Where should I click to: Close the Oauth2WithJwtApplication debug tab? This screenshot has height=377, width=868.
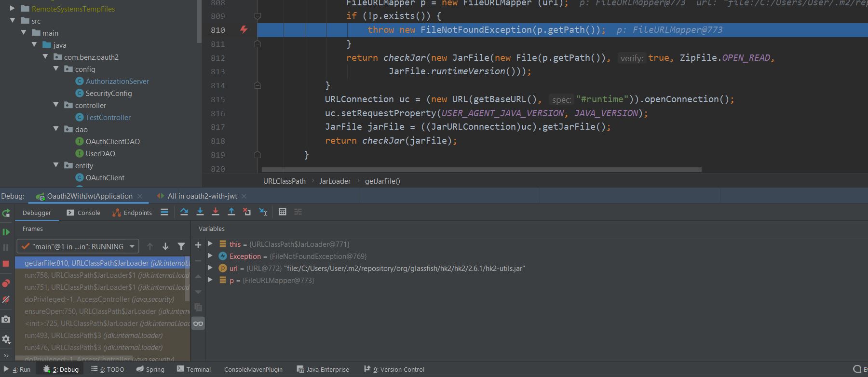tap(140, 196)
